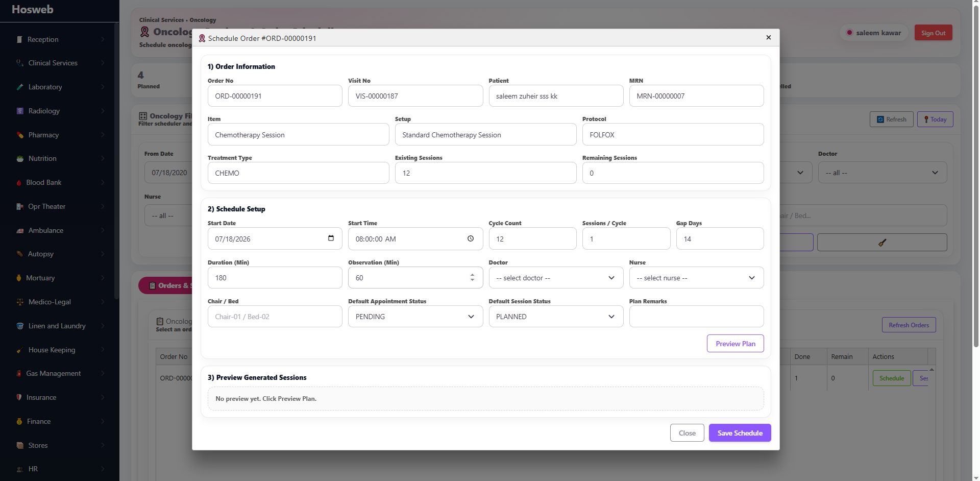
Task: Close the Schedule Order dialog with X
Action: pos(768,37)
